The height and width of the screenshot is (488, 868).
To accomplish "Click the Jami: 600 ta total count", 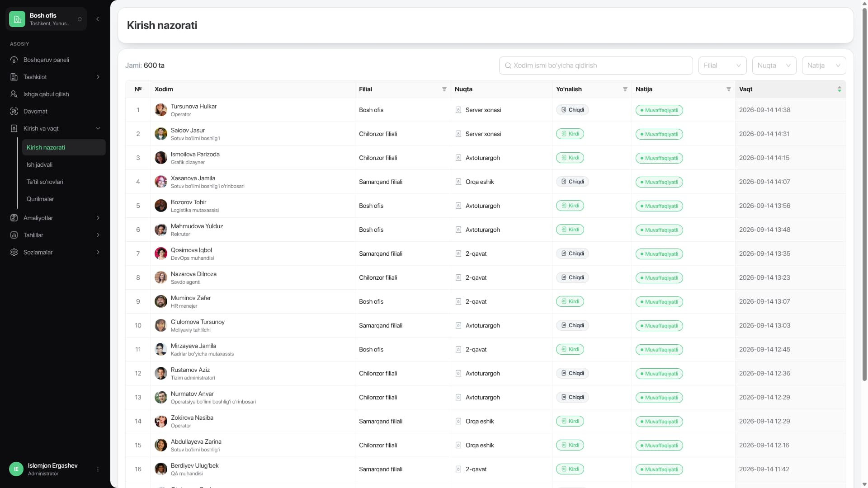I will 145,66.
